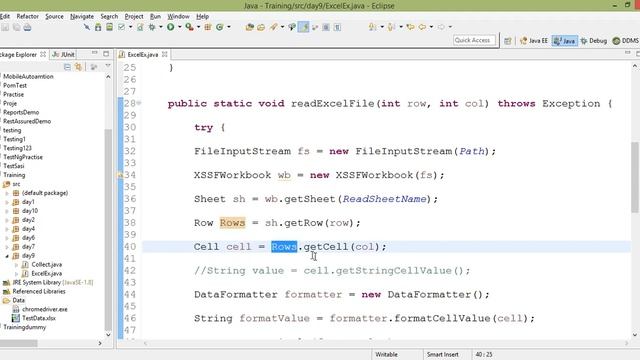Click the Back navigation arrow icon
Viewport: 640px width, 360px height.
pos(422,27)
